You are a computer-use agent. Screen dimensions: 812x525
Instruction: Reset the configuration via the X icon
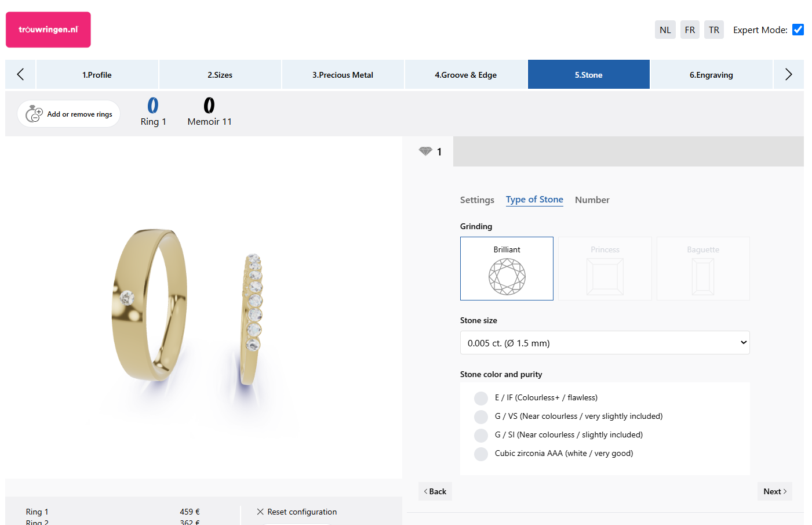[260, 512]
